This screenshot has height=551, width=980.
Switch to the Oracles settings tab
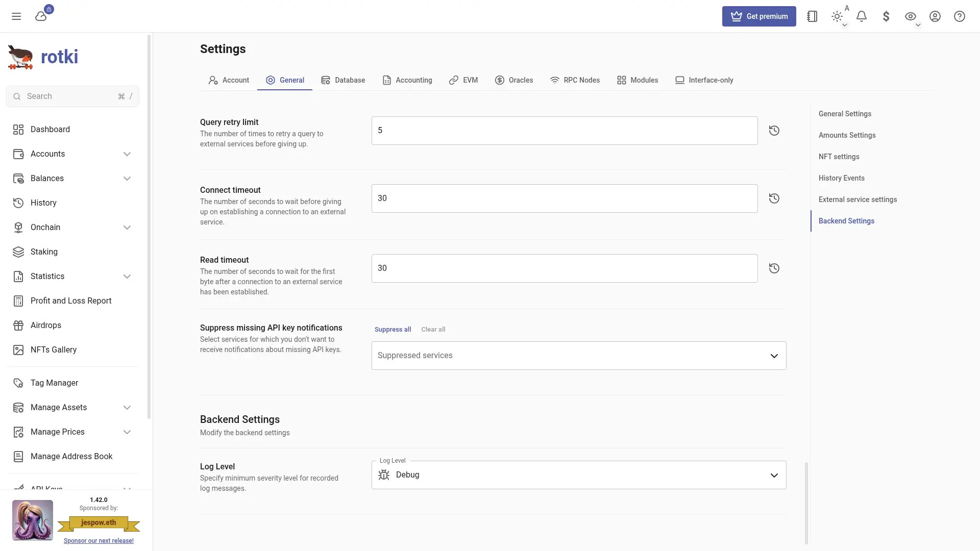(514, 80)
